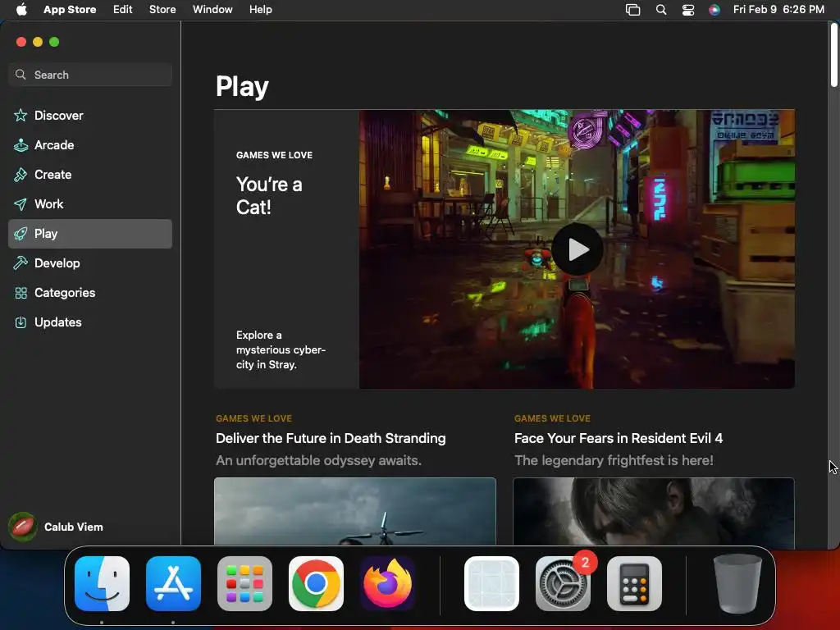Click the Resident Evil 4 artwork thumbnail
This screenshot has width=840, height=630.
tap(654, 511)
